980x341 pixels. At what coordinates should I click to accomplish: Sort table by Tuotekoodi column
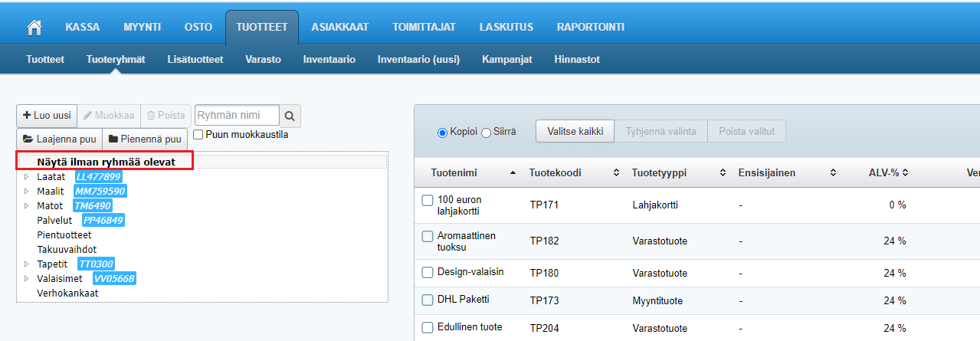(616, 173)
